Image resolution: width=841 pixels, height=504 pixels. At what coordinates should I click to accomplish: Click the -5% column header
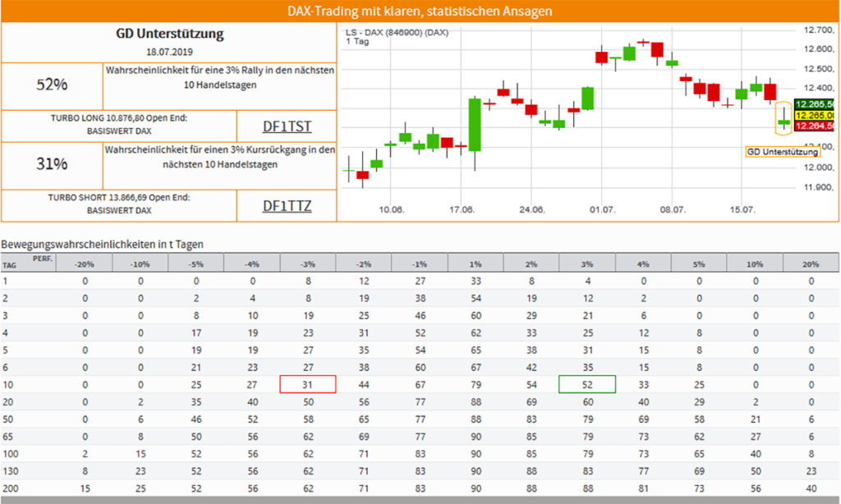tap(195, 263)
